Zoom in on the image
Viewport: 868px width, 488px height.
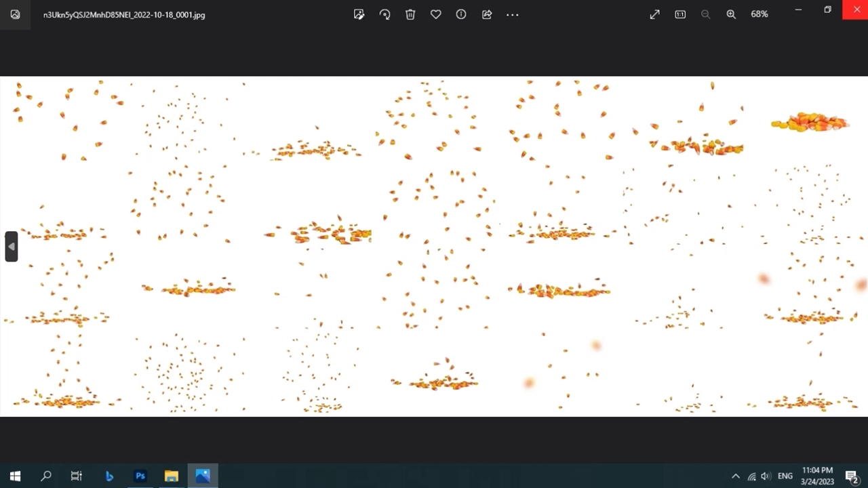click(x=731, y=14)
